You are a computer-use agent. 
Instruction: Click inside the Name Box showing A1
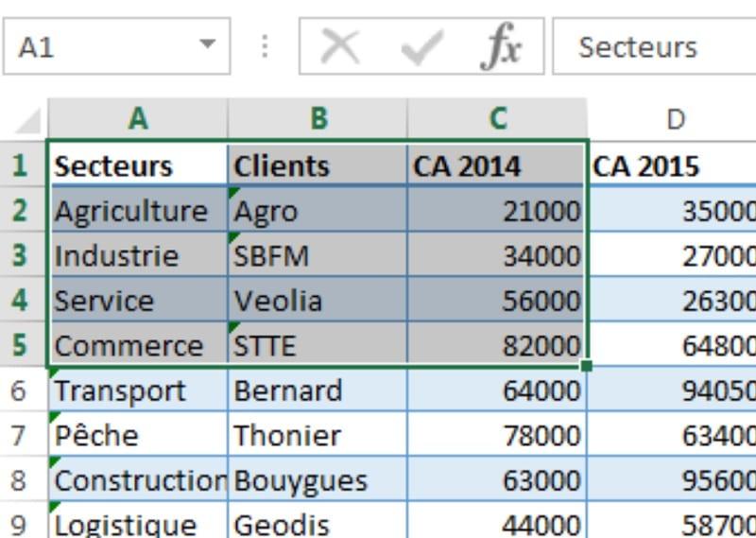94,46
